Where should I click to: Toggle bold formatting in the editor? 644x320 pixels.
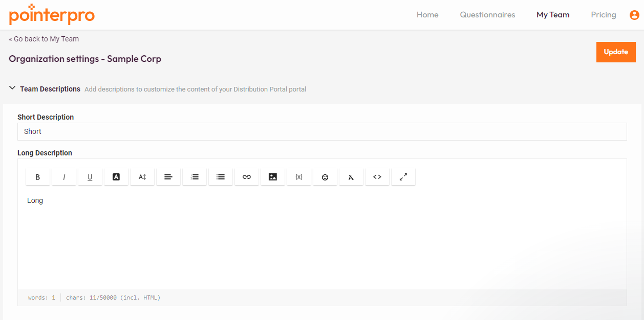pos(37,176)
